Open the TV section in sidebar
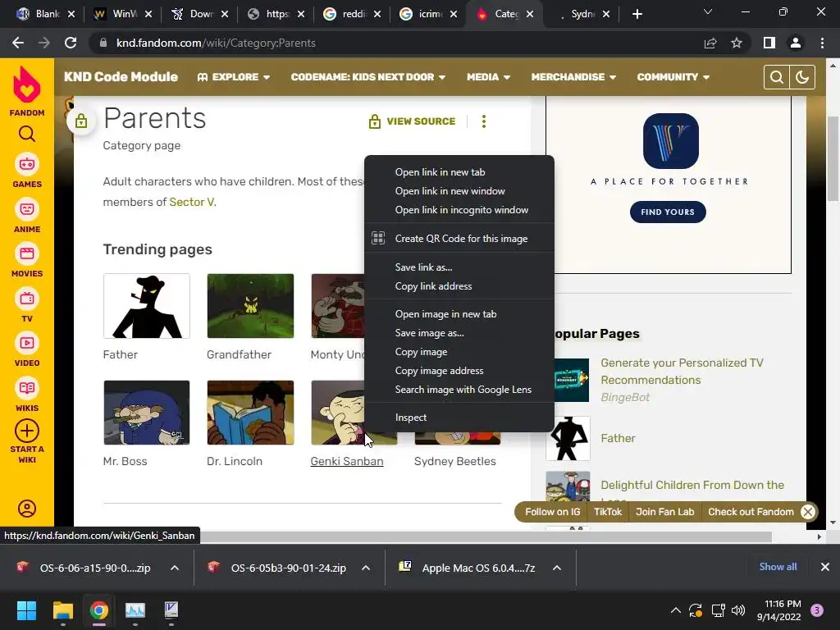Viewport: 840px width, 630px height. point(27,305)
